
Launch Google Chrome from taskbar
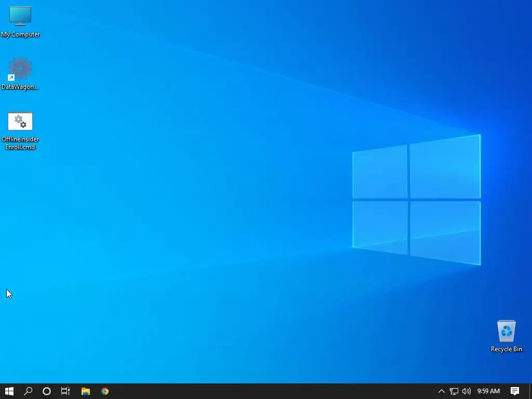pyautogui.click(x=105, y=391)
